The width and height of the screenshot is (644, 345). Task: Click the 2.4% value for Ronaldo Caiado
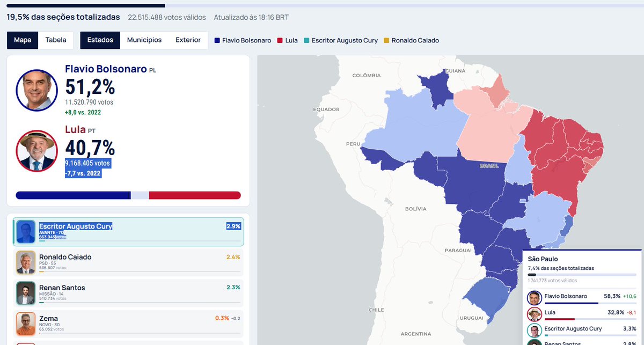[233, 257]
